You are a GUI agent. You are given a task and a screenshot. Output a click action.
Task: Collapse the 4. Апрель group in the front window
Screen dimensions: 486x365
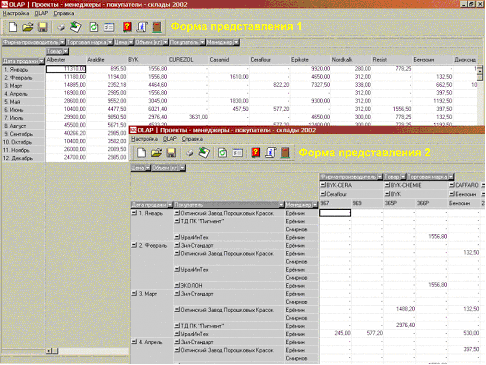point(134,342)
